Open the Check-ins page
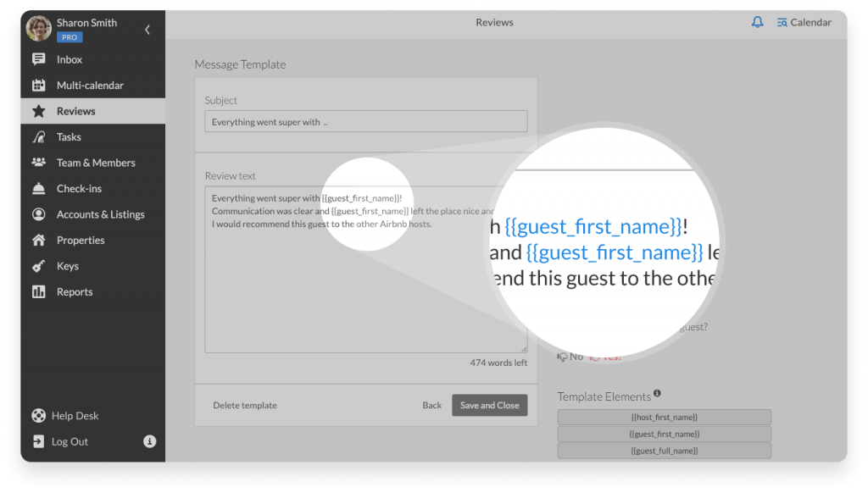868x493 pixels. pos(81,188)
